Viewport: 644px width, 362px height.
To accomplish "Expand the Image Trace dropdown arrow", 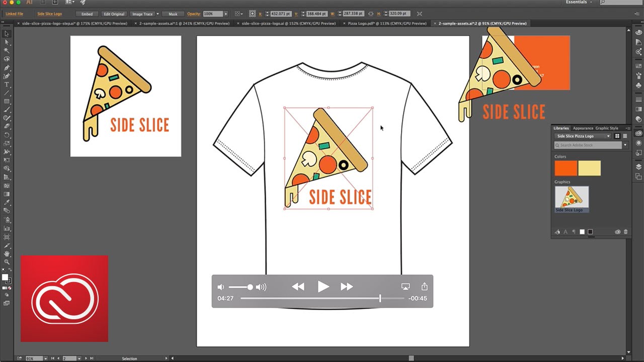I will [157, 14].
